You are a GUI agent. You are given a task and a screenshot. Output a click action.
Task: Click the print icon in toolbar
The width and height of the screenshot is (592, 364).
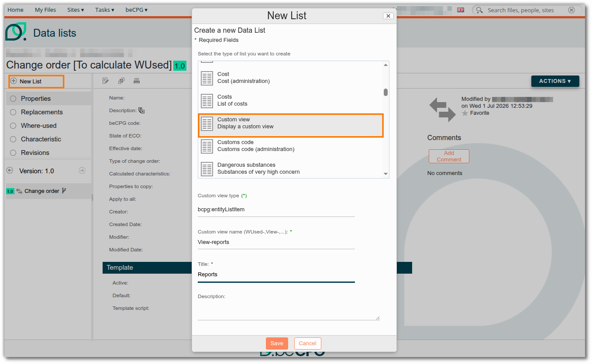click(137, 81)
